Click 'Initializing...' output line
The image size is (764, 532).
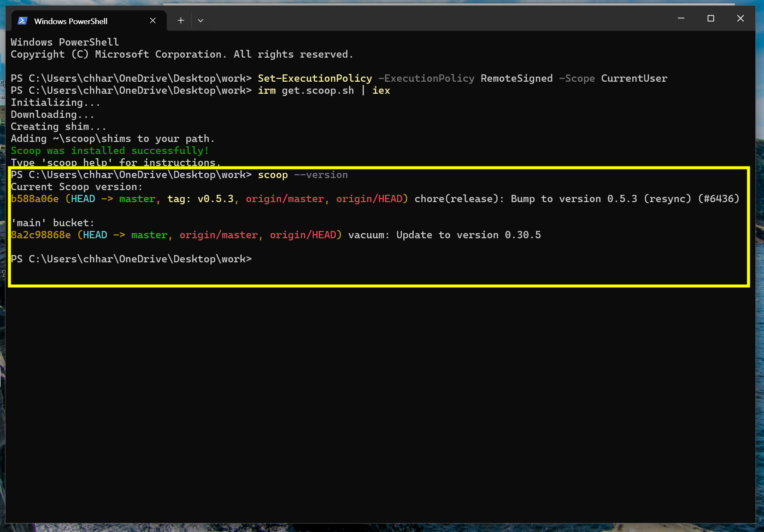56,102
